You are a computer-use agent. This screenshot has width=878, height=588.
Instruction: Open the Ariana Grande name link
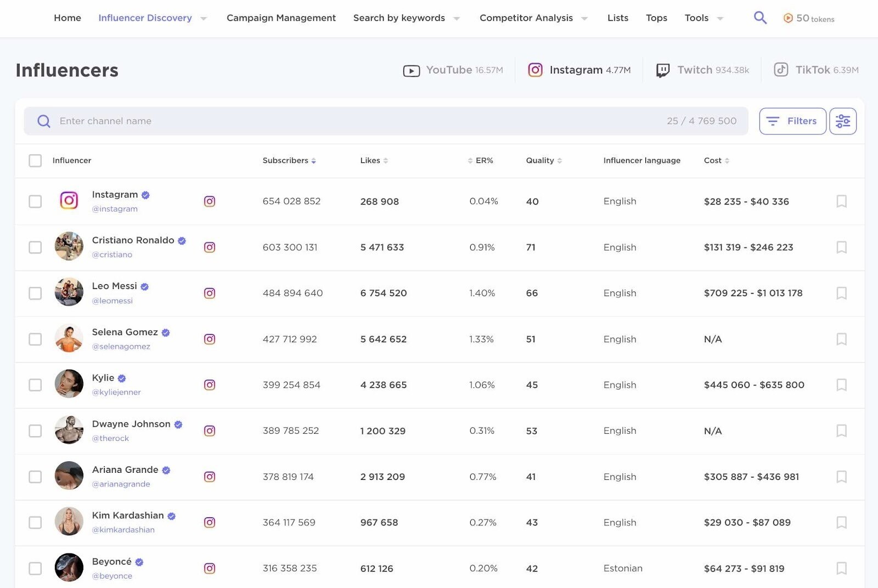pos(125,470)
